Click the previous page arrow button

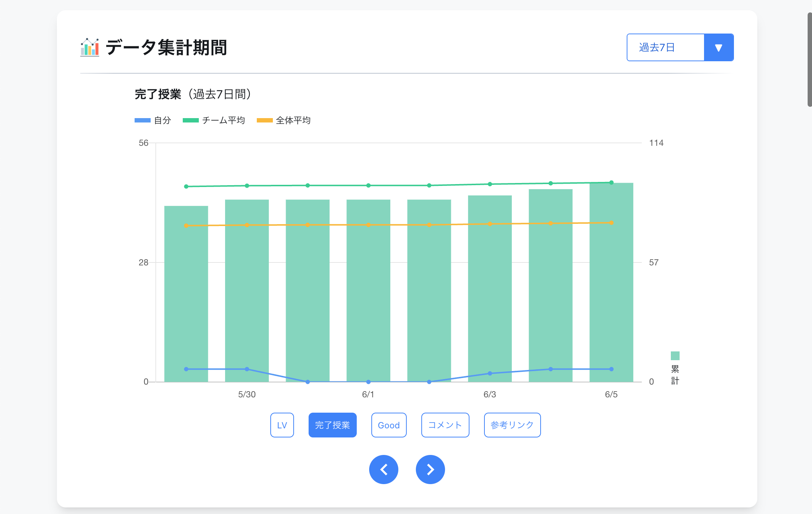click(384, 470)
